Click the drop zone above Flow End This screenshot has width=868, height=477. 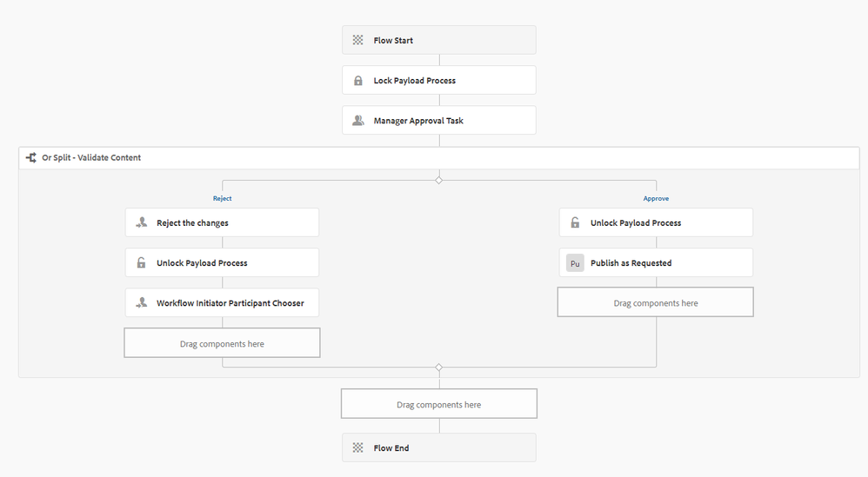coord(438,404)
